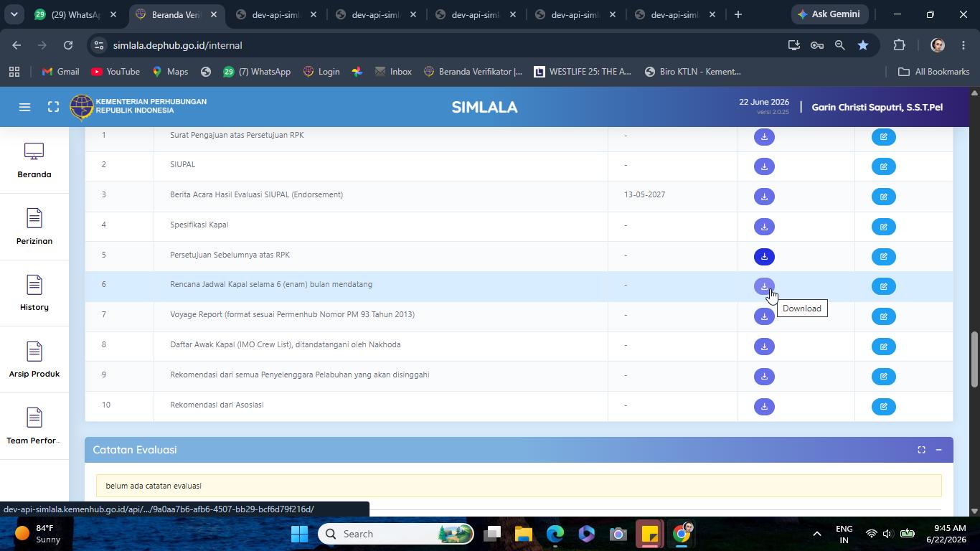980x551 pixels.
Task: Click the address bar URL
Action: click(177, 45)
